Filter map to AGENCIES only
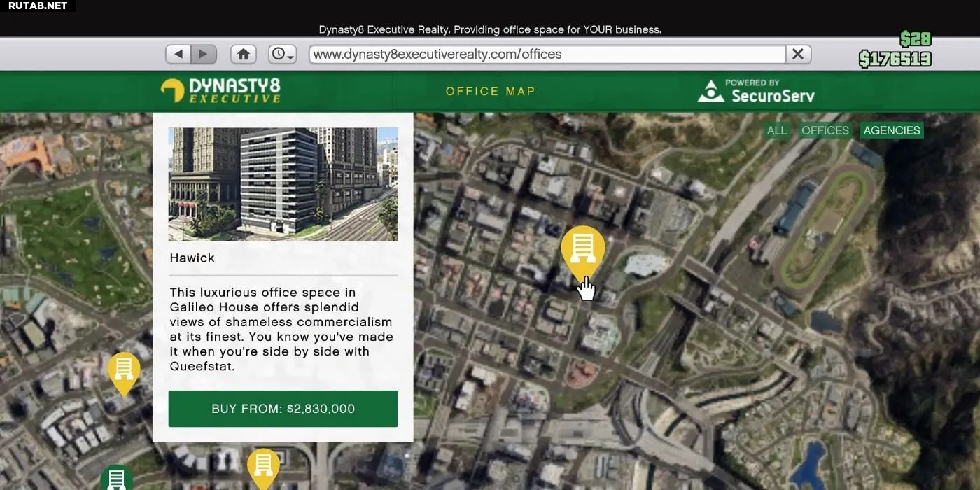Screen dimensions: 980x490 [x=892, y=130]
